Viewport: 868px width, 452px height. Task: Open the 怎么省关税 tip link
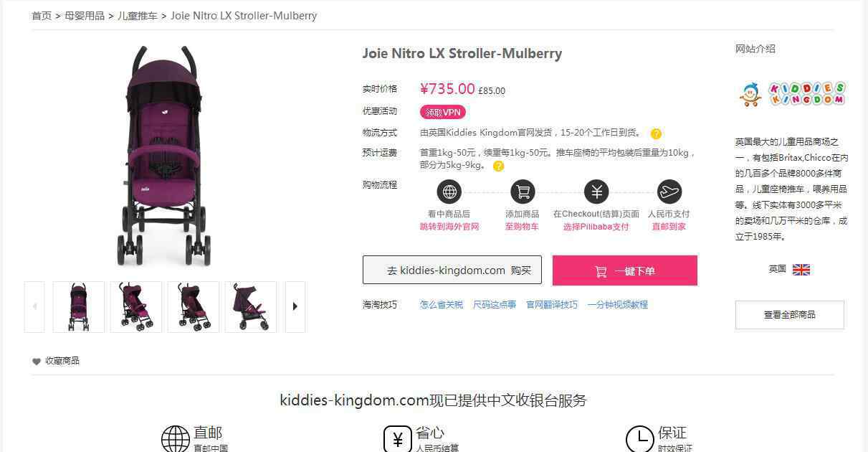pyautogui.click(x=442, y=305)
